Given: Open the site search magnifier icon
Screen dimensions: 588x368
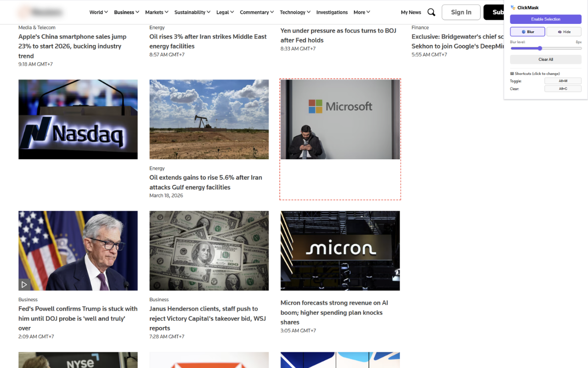Looking at the screenshot, I should [x=431, y=12].
